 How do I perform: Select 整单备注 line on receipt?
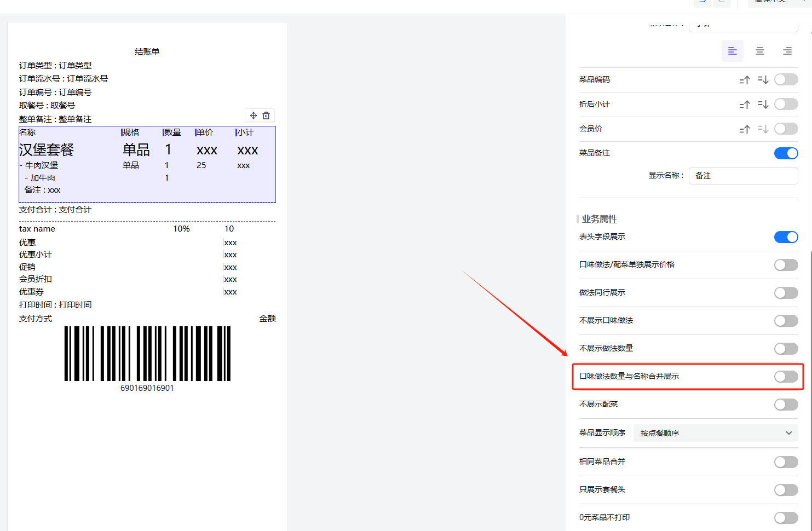click(x=55, y=119)
